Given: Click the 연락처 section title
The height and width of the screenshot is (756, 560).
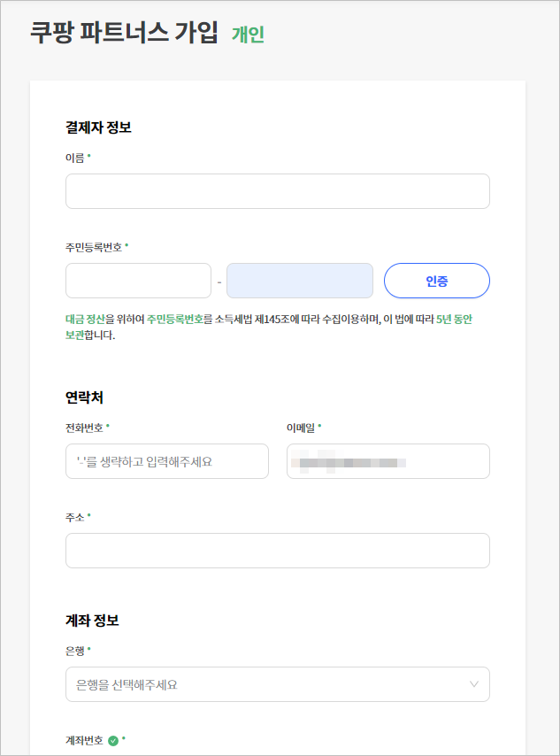Looking at the screenshot, I should click(x=84, y=397).
